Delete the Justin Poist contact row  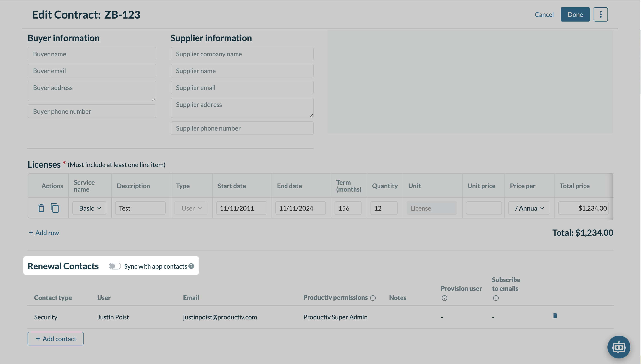pyautogui.click(x=555, y=316)
